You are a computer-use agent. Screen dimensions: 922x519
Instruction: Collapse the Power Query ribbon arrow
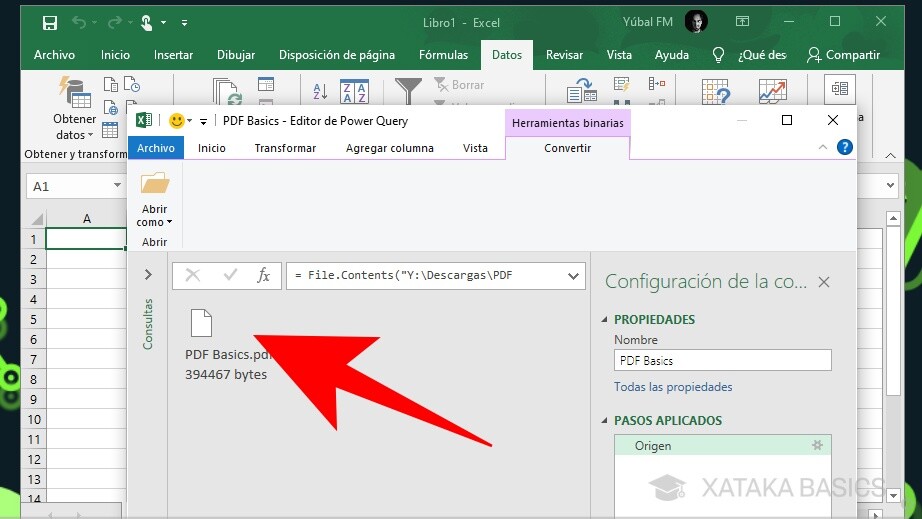(x=823, y=148)
